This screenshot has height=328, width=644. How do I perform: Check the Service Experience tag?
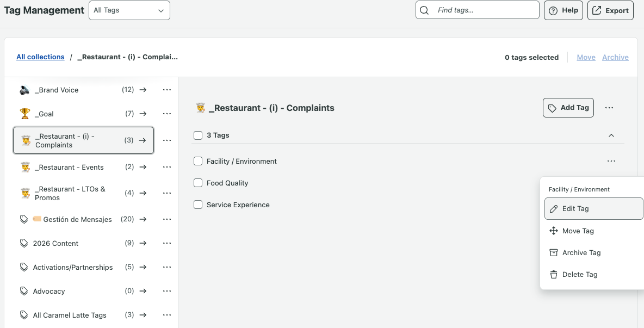click(198, 205)
